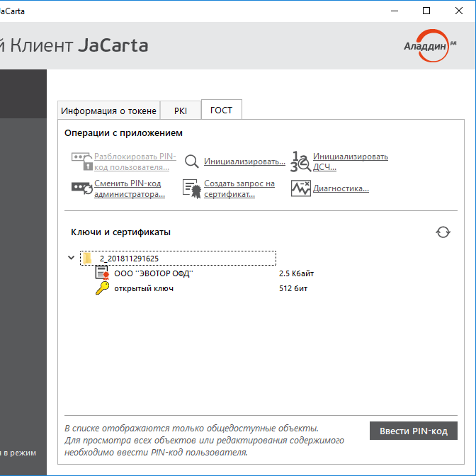Click the change administrator PIN icon
This screenshot has width=476, height=476.
[x=82, y=188]
